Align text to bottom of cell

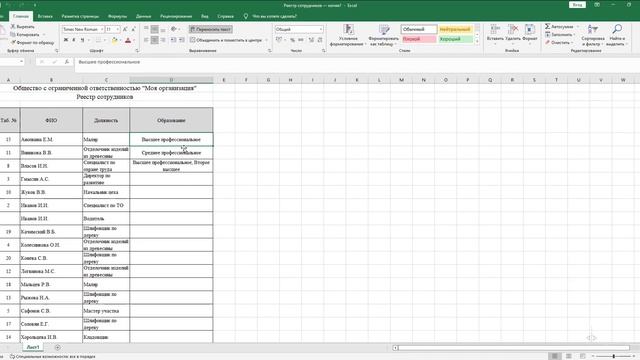click(163, 29)
